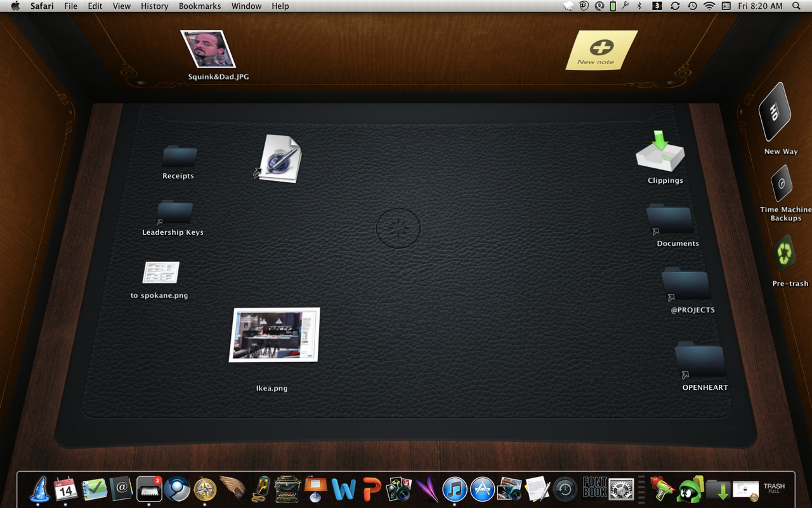The width and height of the screenshot is (812, 508).
Task: Launch the Chromium browser from the Dock
Action: click(176, 489)
